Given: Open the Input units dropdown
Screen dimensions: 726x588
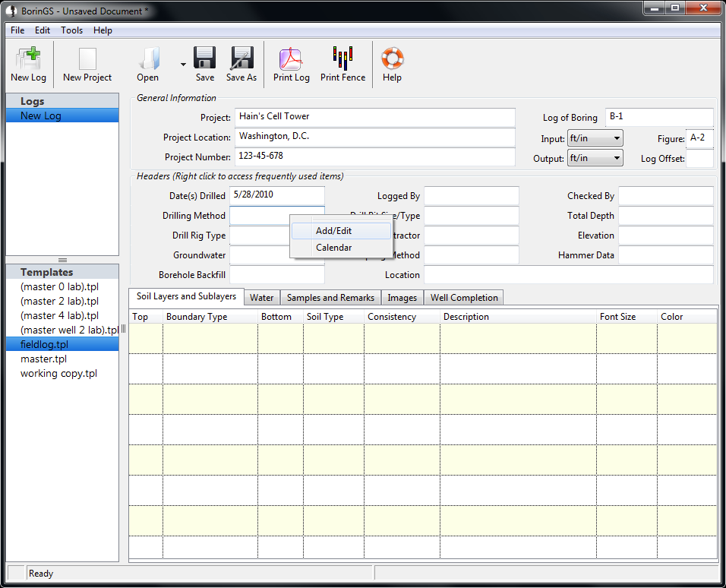Looking at the screenshot, I should click(595, 138).
